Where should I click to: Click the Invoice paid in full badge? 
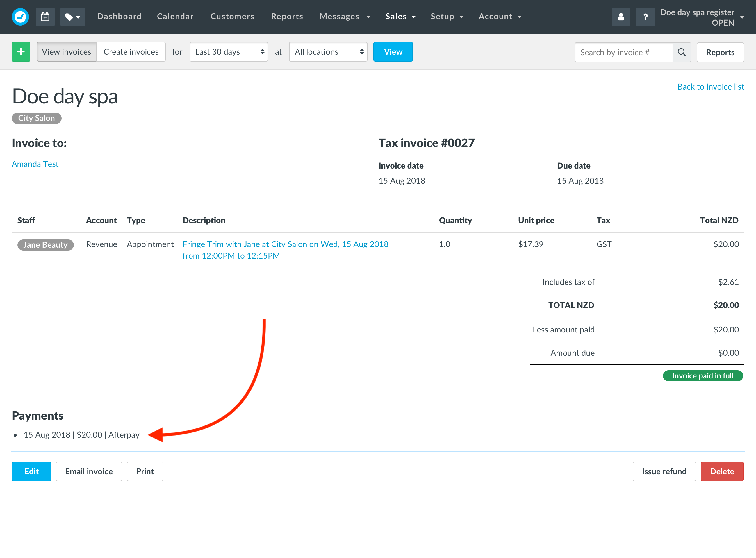pos(702,375)
